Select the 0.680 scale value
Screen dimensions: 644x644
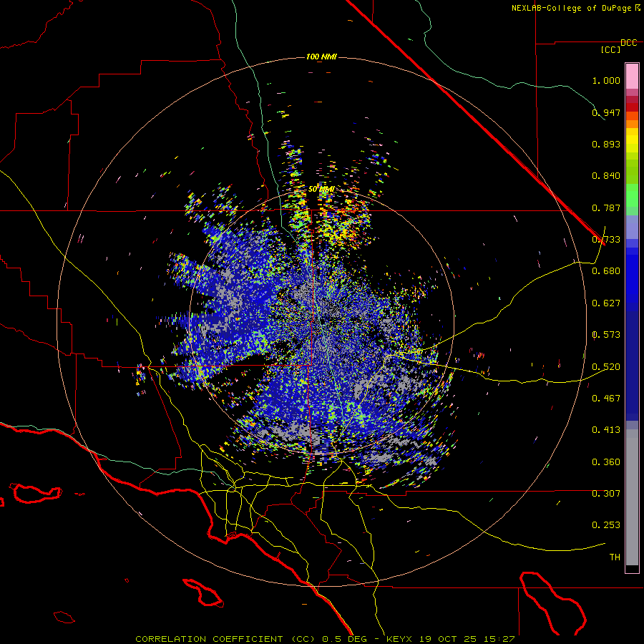(x=606, y=271)
